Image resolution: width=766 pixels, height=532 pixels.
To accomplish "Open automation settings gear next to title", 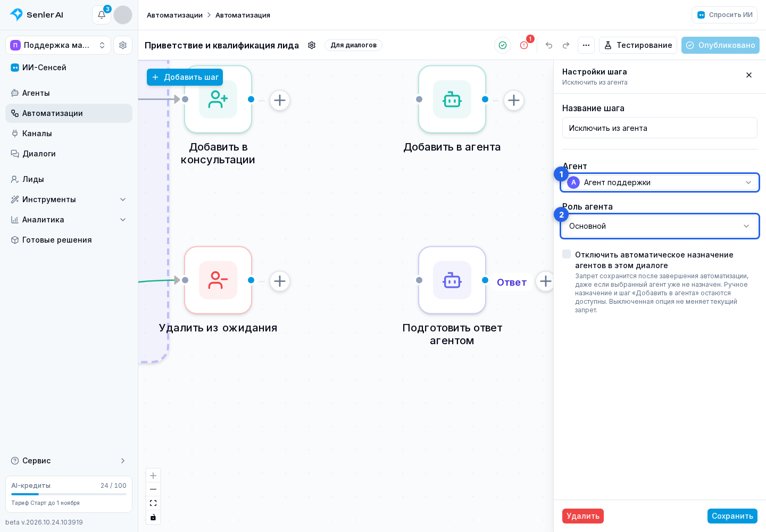I will point(312,45).
